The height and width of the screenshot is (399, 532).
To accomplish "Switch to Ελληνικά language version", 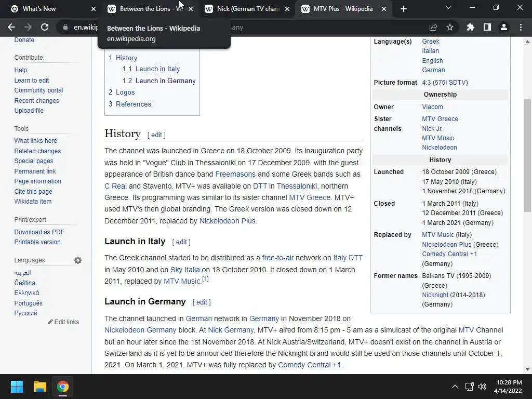I will pos(26,293).
